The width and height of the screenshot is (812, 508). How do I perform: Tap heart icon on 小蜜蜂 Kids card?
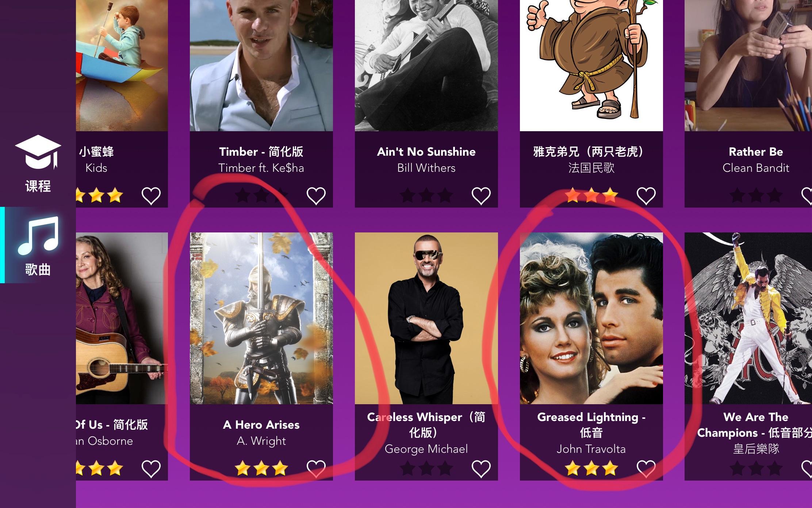point(151,196)
